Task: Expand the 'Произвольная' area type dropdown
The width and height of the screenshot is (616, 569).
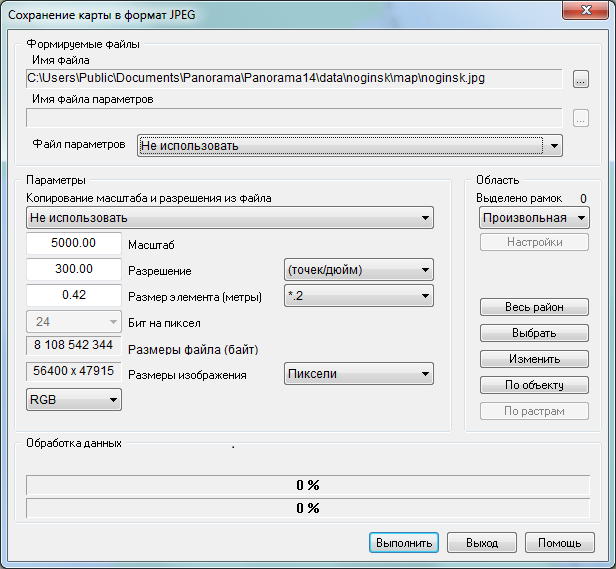Action: coord(533,218)
